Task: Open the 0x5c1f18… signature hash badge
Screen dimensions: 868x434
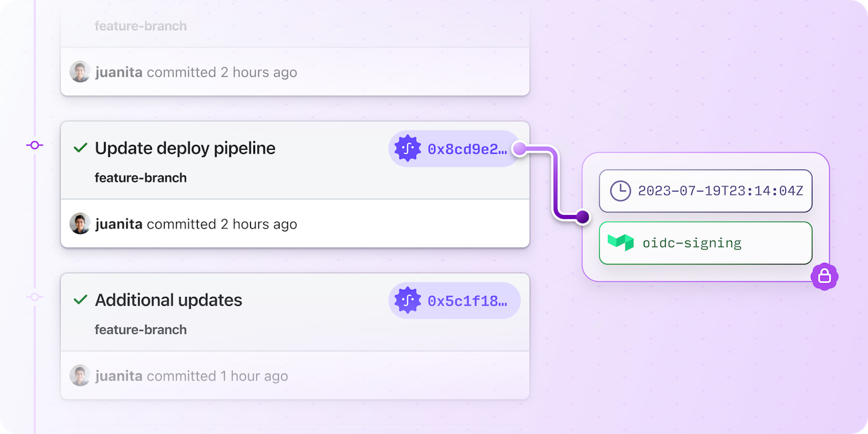Action: click(x=467, y=301)
